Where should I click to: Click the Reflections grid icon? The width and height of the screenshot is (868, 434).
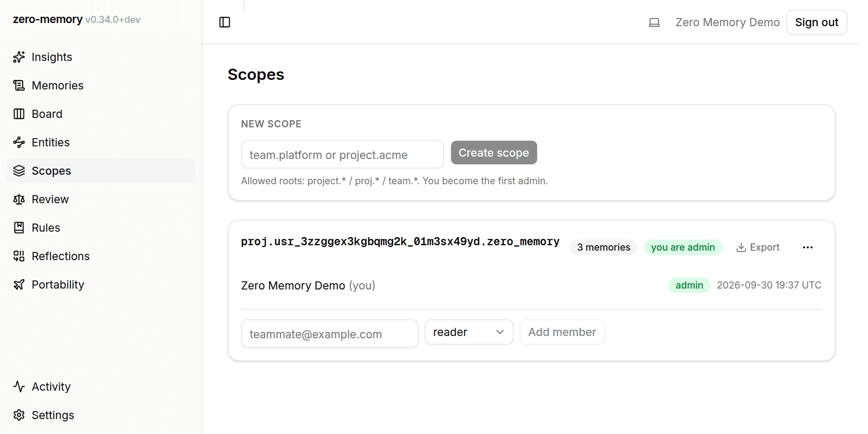[x=19, y=256]
